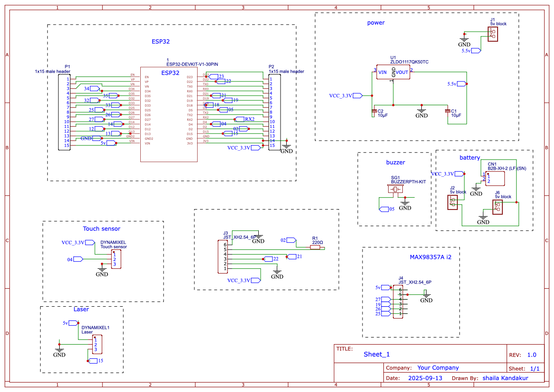This screenshot has height=392, width=554.
Task: Click the 23 net flag at ESP32 D23
Action: coord(216,76)
